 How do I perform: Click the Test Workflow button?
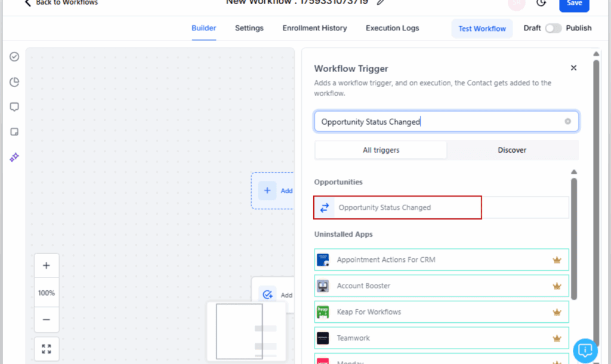point(482,29)
